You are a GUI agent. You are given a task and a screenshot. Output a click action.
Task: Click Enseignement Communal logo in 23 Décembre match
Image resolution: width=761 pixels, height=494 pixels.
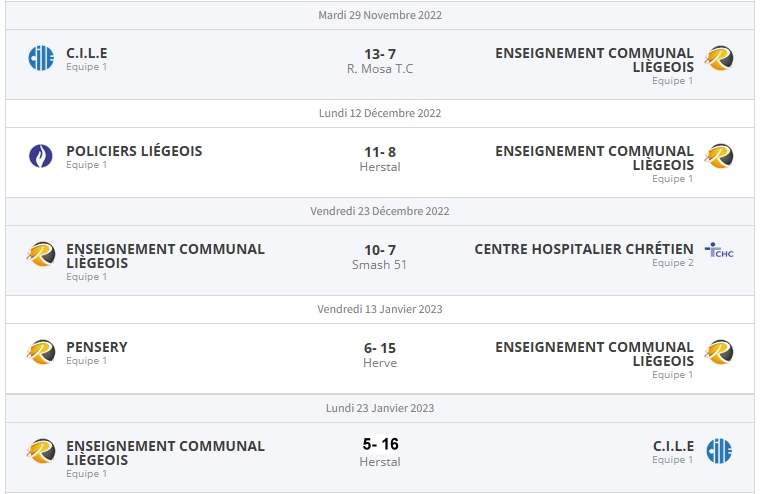(41, 254)
